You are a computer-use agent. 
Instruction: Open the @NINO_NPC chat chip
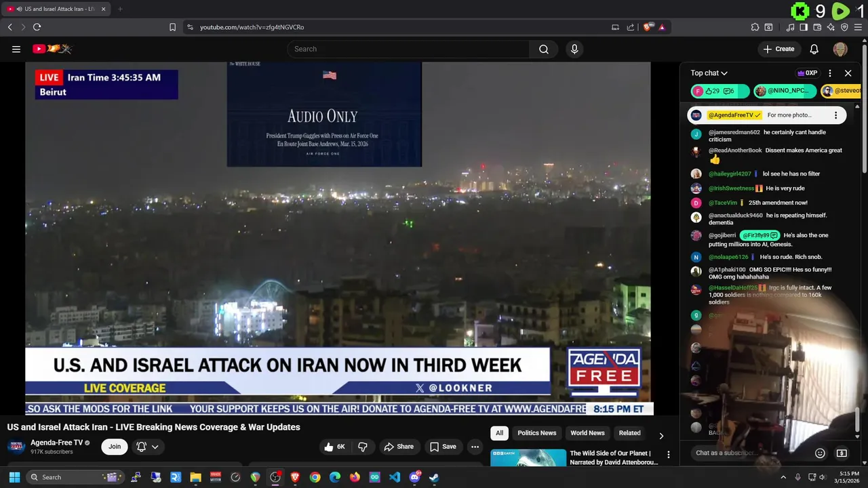(x=785, y=91)
